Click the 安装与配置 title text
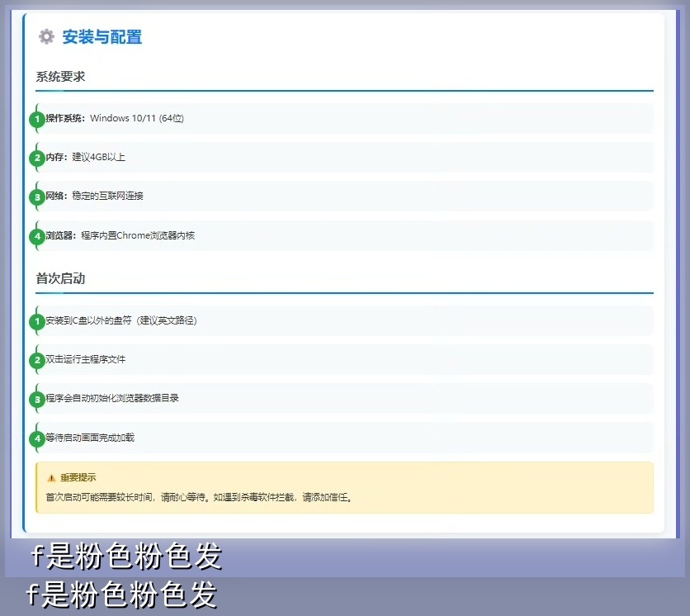Image resolution: width=690 pixels, height=616 pixels. point(102,36)
